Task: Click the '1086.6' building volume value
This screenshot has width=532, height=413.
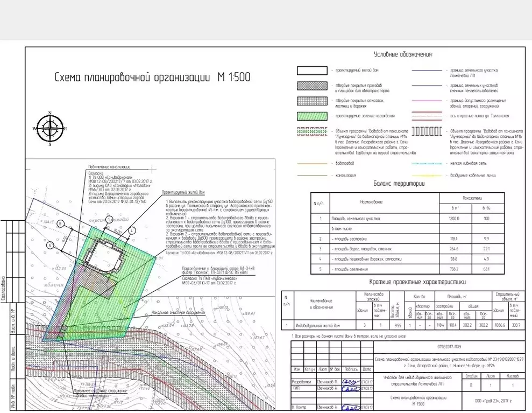Action: tap(499, 325)
